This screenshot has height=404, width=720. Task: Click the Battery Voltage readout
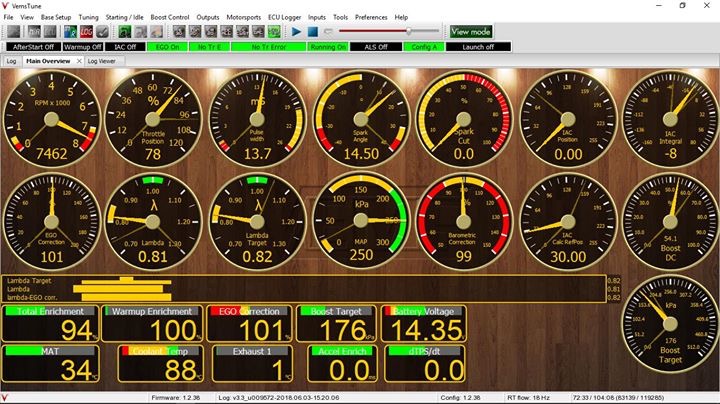(x=424, y=324)
